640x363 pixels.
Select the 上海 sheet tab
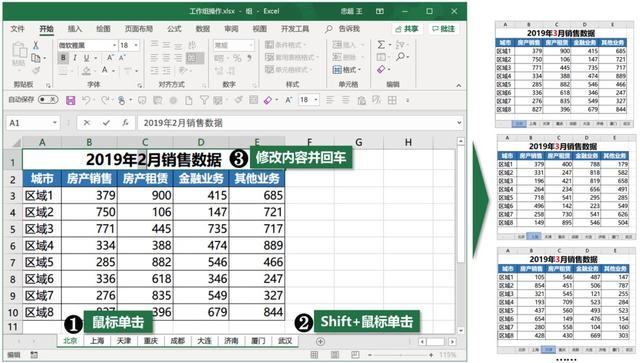(97, 341)
